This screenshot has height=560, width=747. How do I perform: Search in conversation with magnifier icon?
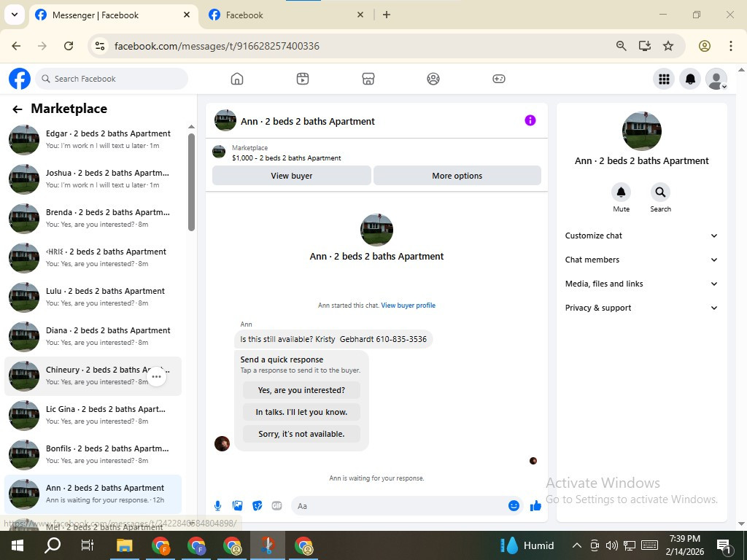(660, 192)
